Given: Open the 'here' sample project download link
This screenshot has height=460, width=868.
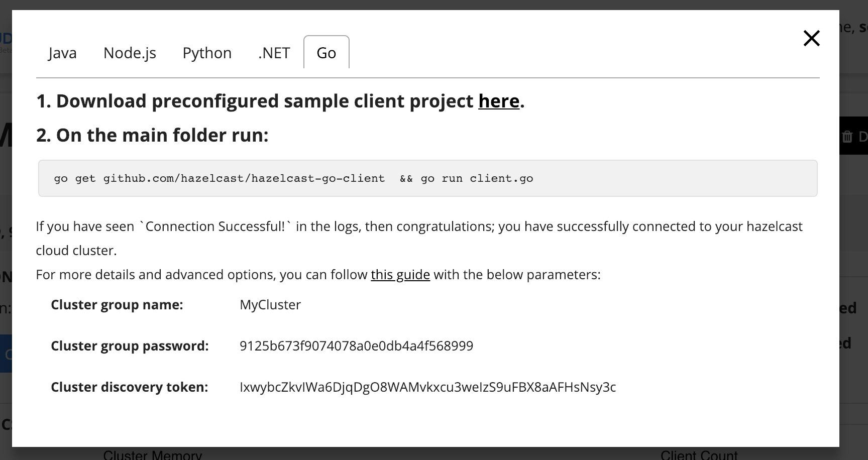Looking at the screenshot, I should tap(499, 101).
